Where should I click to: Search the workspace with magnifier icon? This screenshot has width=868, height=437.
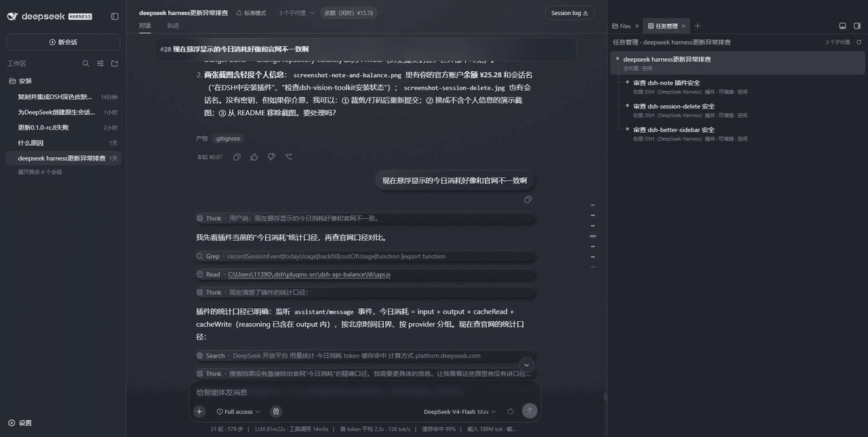pyautogui.click(x=85, y=63)
